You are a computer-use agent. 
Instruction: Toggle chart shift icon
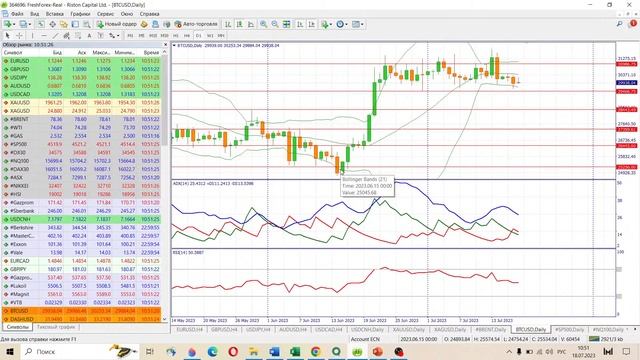point(311,24)
